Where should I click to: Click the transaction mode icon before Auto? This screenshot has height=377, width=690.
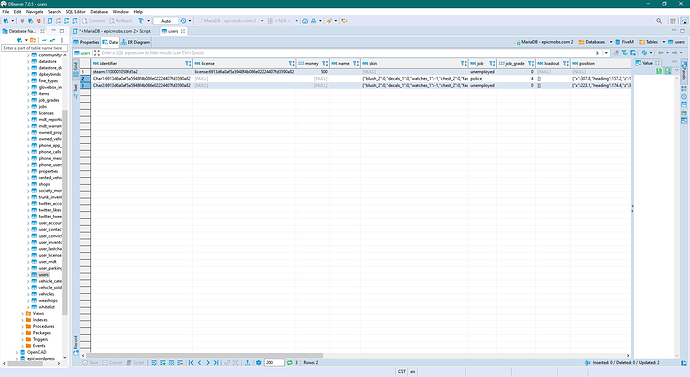tap(141, 21)
